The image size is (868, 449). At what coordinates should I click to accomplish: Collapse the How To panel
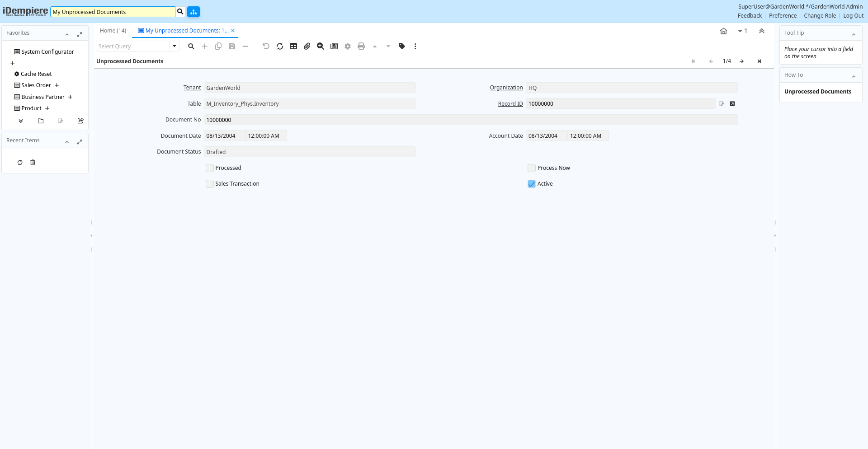(x=854, y=76)
